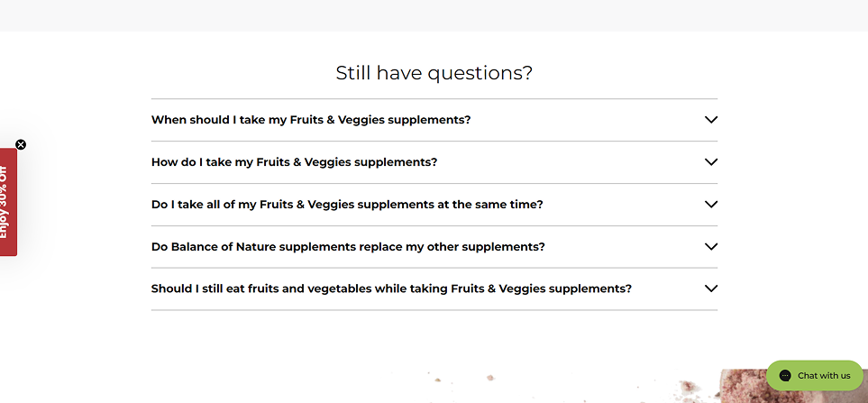Open 'Should I still eat fruits and vegetables' question
The height and width of the screenshot is (403, 868).
[391, 289]
